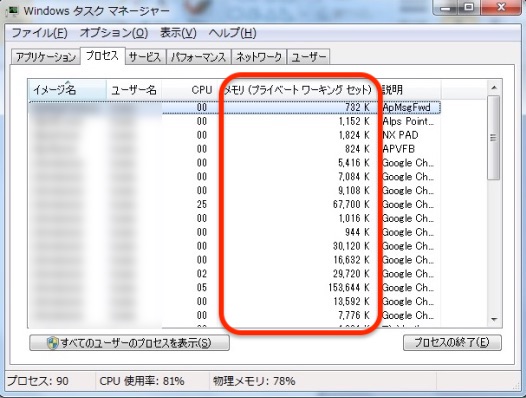Select the Google Ch.. row using 5,416 K
The width and height of the screenshot is (526, 398).
pyautogui.click(x=235, y=163)
